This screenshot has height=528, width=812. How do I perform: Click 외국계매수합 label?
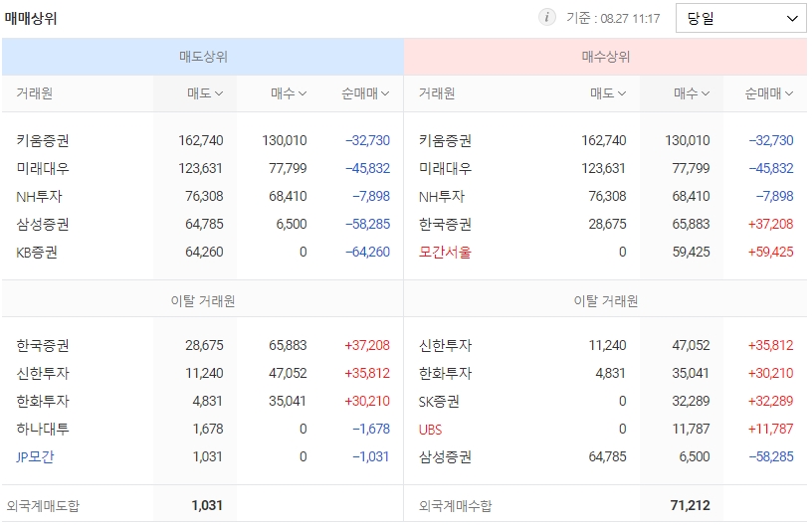coord(455,506)
